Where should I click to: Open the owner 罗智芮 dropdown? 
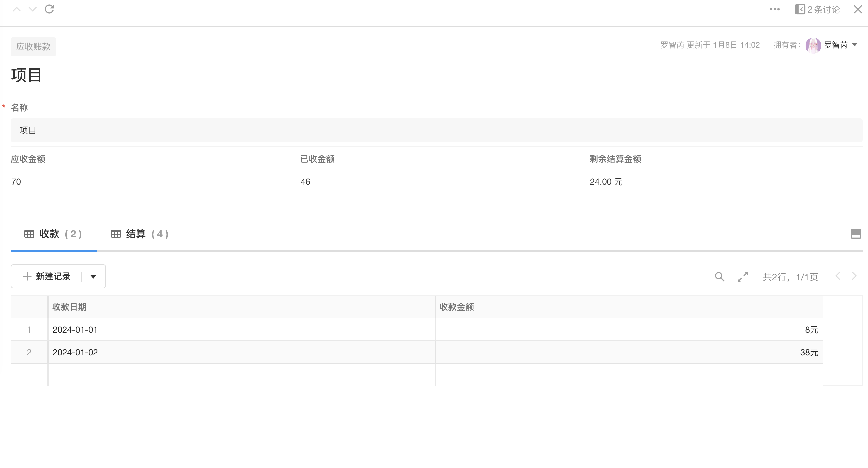855,45
